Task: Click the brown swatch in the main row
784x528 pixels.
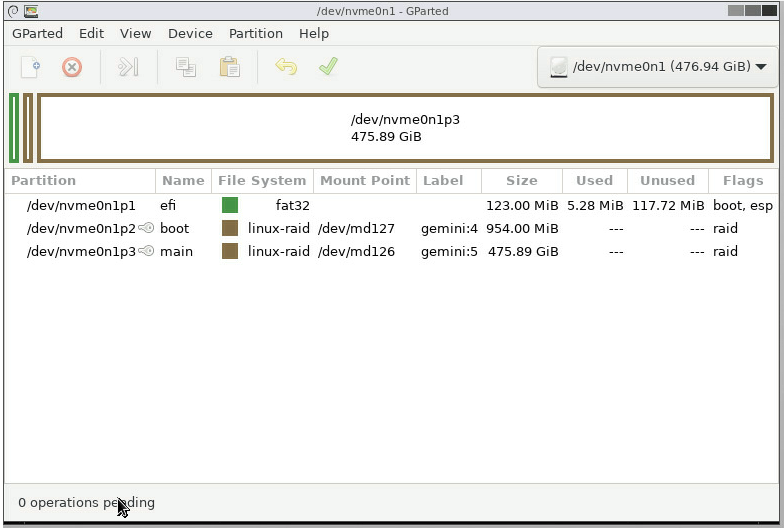Action: (230, 251)
